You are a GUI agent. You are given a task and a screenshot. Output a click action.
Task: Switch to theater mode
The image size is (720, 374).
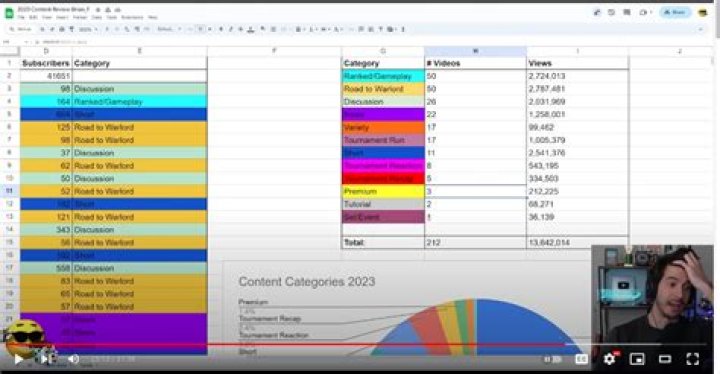(x=665, y=359)
